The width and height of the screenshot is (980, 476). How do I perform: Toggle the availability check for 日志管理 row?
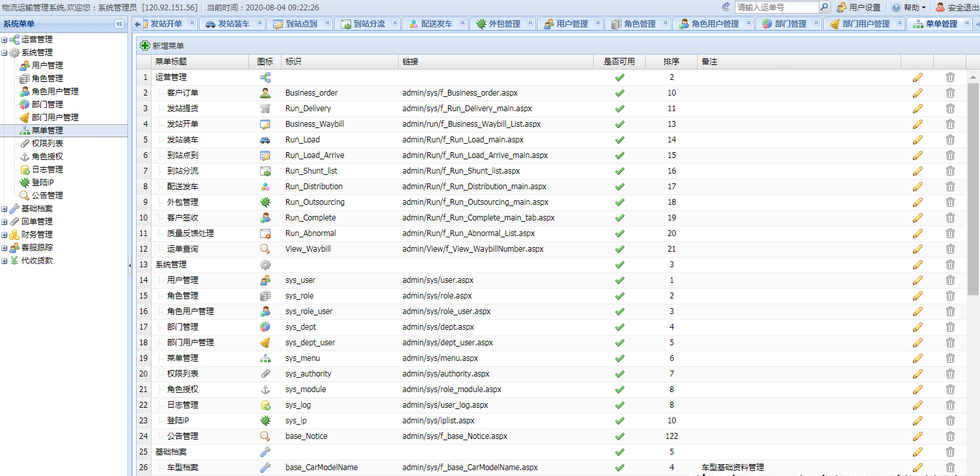pyautogui.click(x=619, y=405)
